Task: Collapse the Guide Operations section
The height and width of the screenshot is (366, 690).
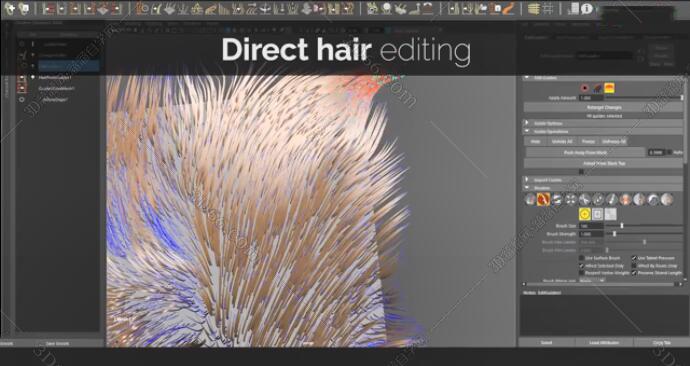Action: click(x=603, y=131)
